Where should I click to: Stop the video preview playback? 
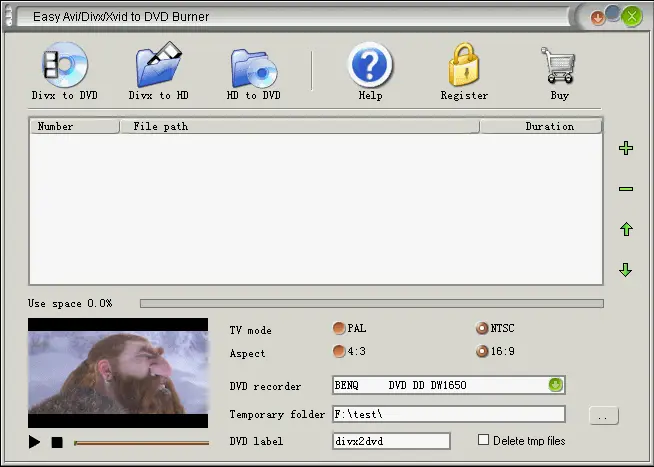click(57, 442)
